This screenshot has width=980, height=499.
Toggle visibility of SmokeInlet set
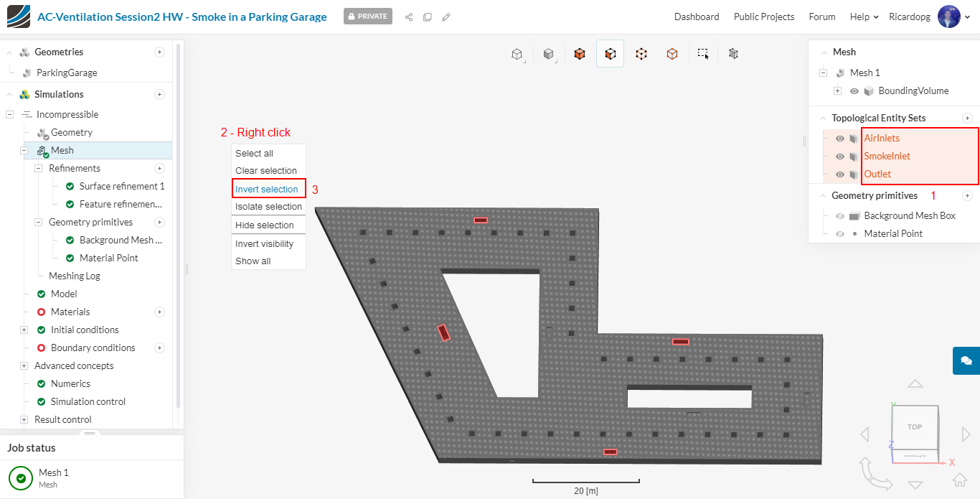point(840,157)
